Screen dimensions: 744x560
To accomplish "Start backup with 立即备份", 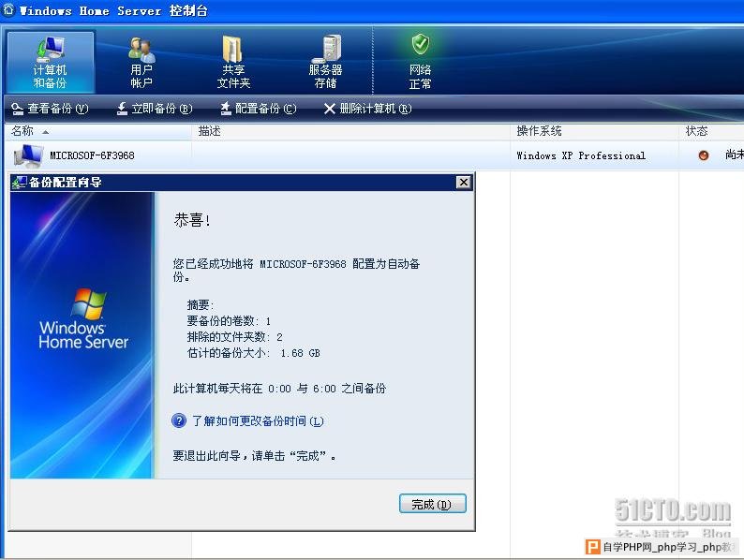I will coord(155,109).
